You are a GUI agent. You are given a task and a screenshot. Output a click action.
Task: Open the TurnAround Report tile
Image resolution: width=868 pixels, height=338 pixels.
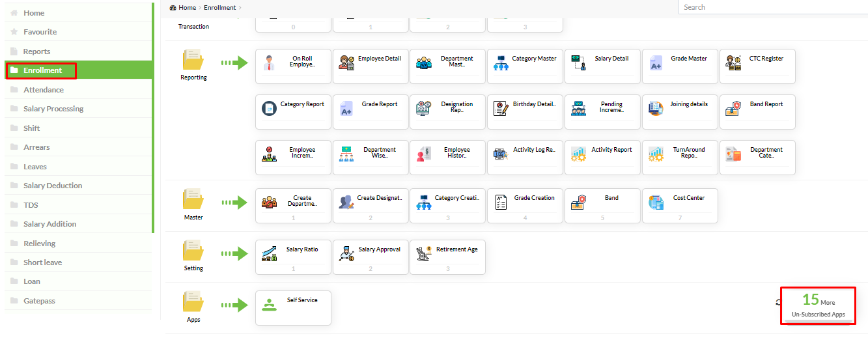[x=680, y=158]
